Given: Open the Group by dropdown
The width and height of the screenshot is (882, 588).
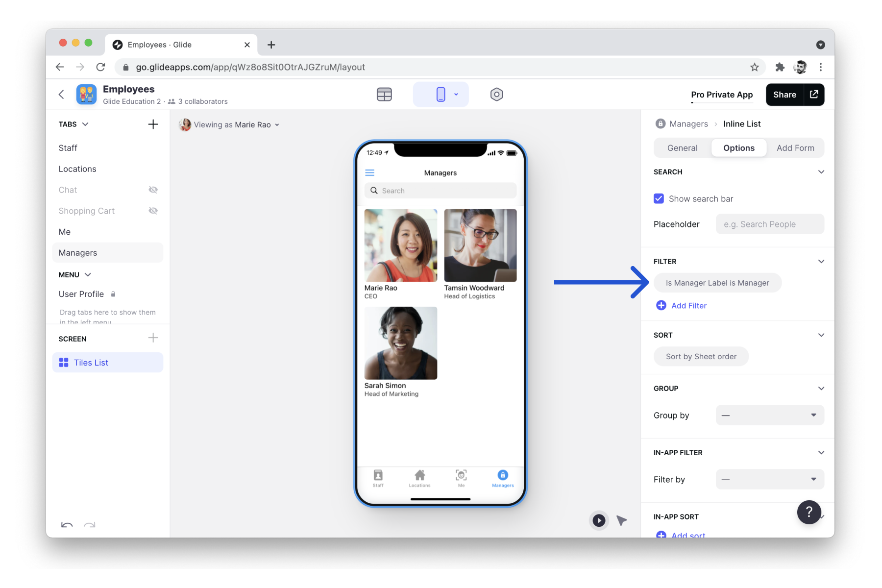Looking at the screenshot, I should point(769,416).
